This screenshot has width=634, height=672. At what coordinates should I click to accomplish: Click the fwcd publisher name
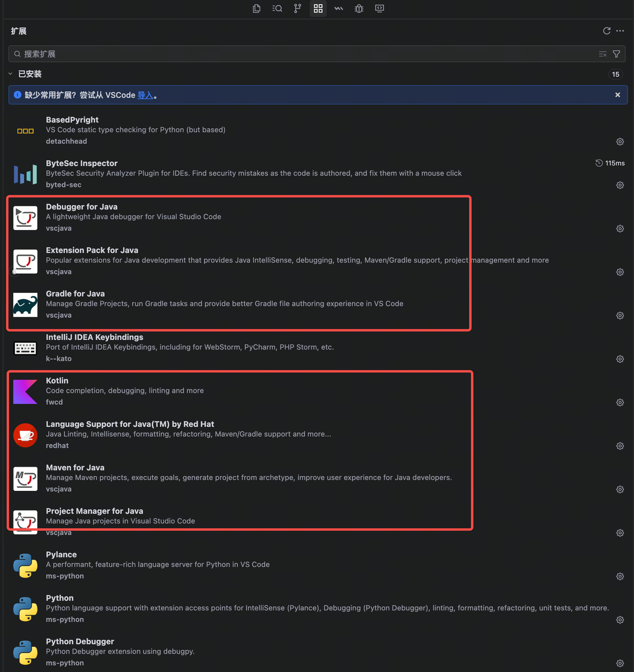[54, 402]
